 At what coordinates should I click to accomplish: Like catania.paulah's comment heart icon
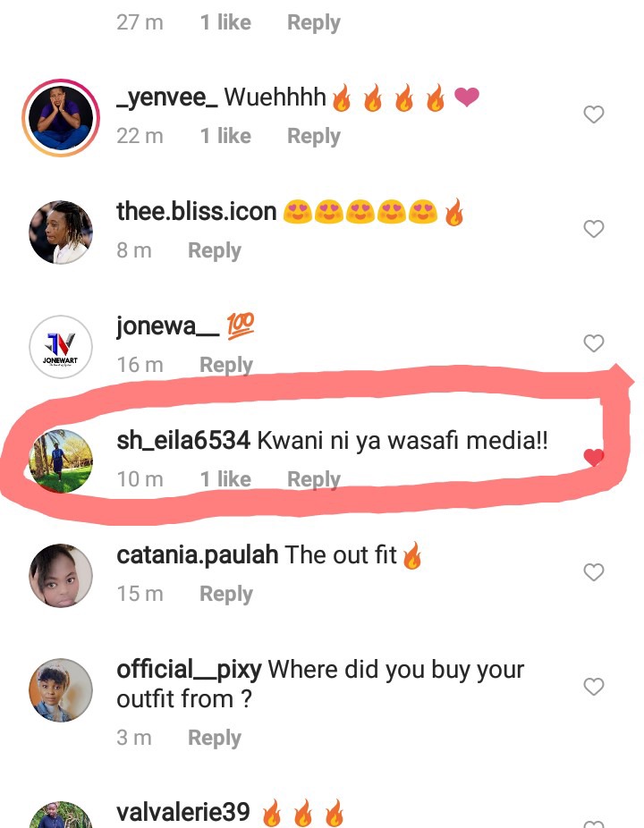coord(593,572)
